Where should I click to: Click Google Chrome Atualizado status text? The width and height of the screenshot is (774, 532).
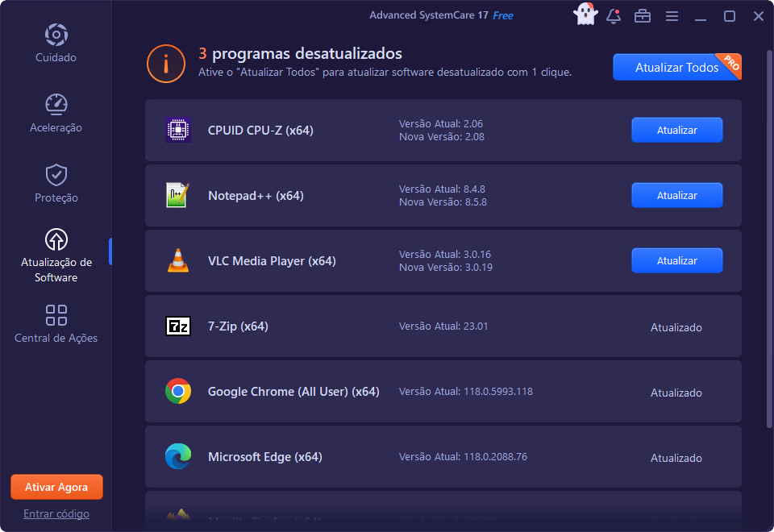[676, 393]
